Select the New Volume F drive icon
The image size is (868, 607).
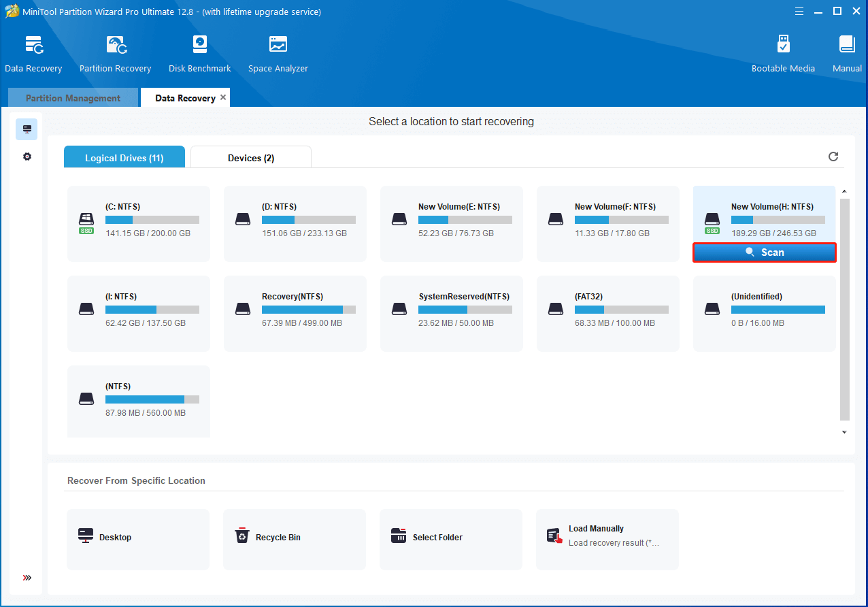coord(556,220)
